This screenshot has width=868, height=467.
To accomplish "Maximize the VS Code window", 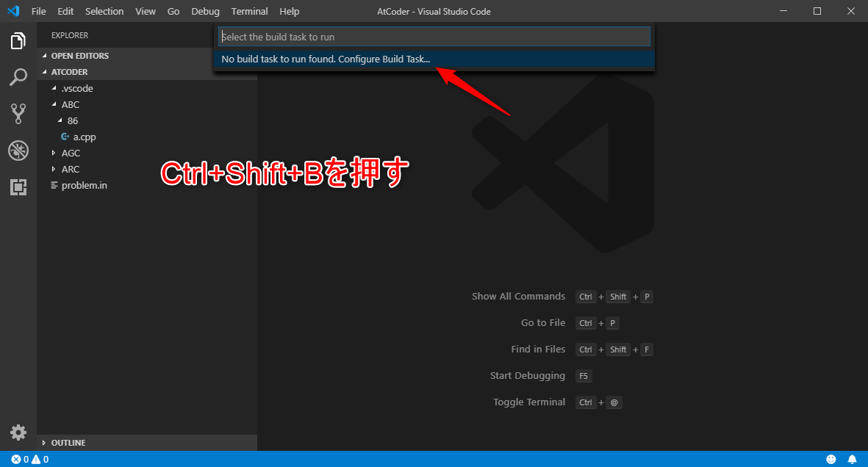I will coord(817,11).
